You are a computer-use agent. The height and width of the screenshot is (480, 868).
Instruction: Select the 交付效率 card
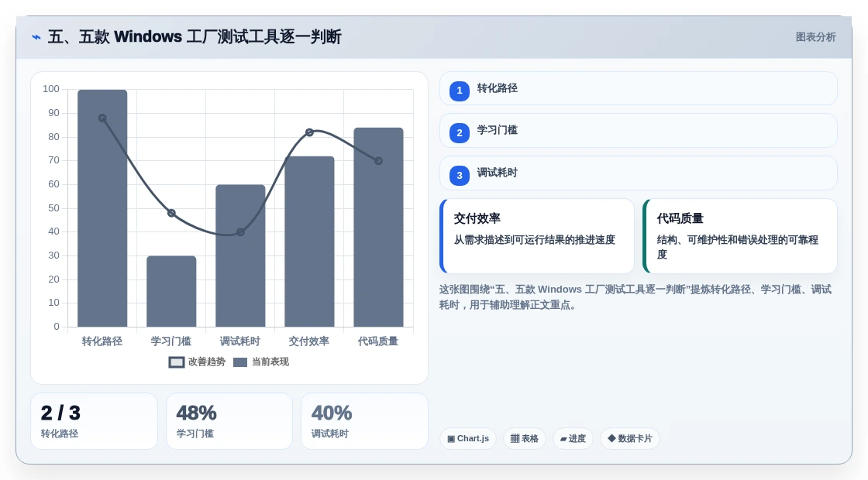click(537, 236)
